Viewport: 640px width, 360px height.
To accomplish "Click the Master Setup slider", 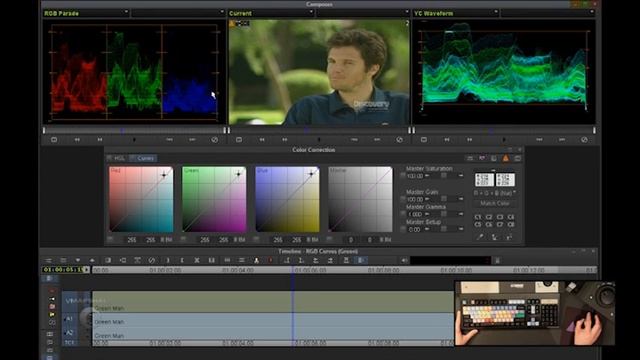I will tap(444, 229).
